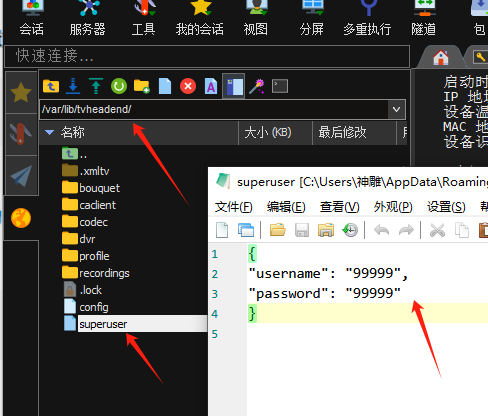
Task: Click the save floppy icon in editor
Action: pyautogui.click(x=302, y=230)
